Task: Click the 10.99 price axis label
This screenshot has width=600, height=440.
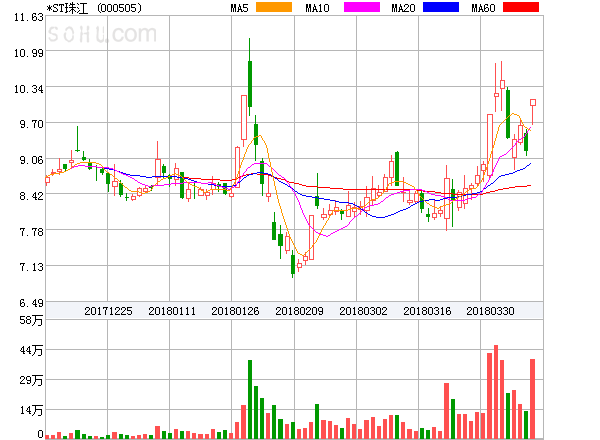Action: (29, 53)
